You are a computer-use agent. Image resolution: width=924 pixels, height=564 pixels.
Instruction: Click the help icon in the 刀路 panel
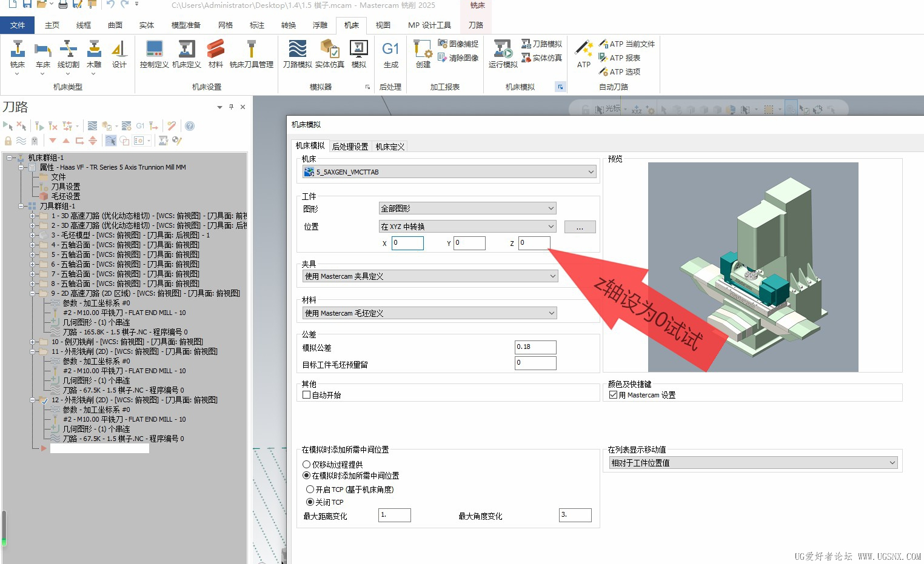click(190, 126)
